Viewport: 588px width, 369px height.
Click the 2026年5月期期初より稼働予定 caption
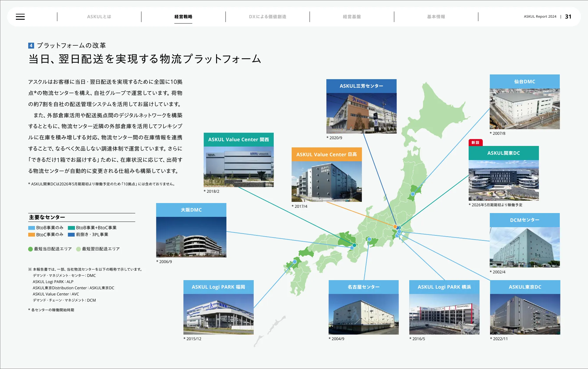[495, 205]
